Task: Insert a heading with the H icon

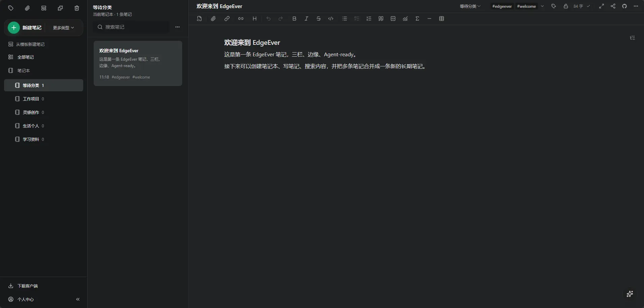Action: coord(255,19)
